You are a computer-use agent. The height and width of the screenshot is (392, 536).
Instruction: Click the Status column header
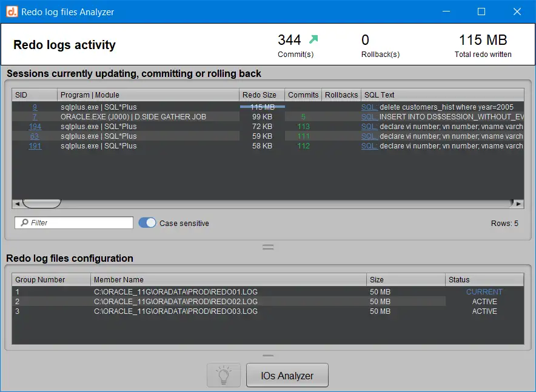point(484,280)
